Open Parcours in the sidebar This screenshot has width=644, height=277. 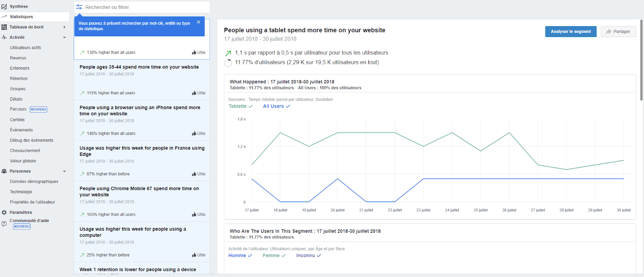18,109
